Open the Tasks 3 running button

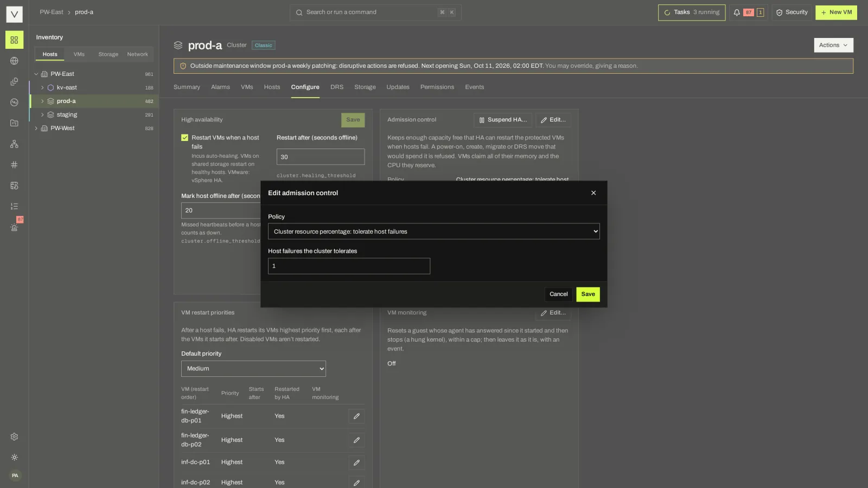pos(691,12)
